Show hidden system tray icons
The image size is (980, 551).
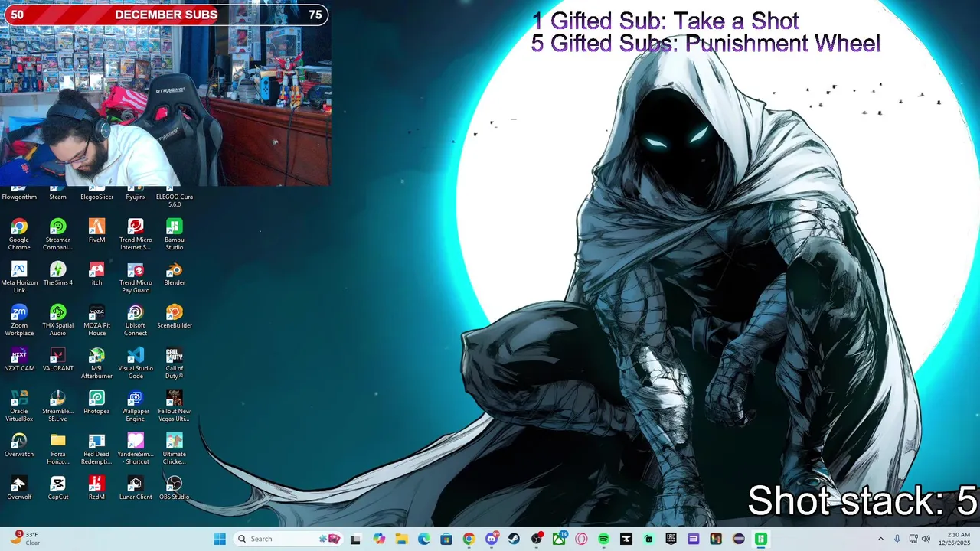(x=880, y=539)
